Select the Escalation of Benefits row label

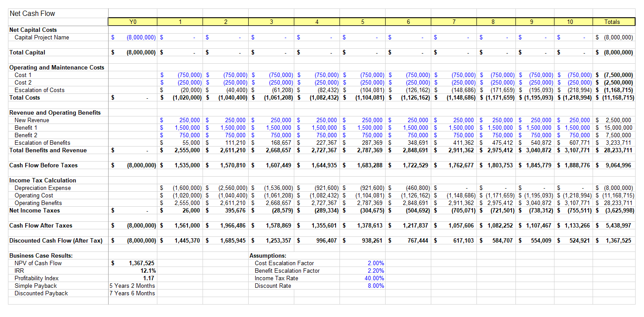pos(43,143)
